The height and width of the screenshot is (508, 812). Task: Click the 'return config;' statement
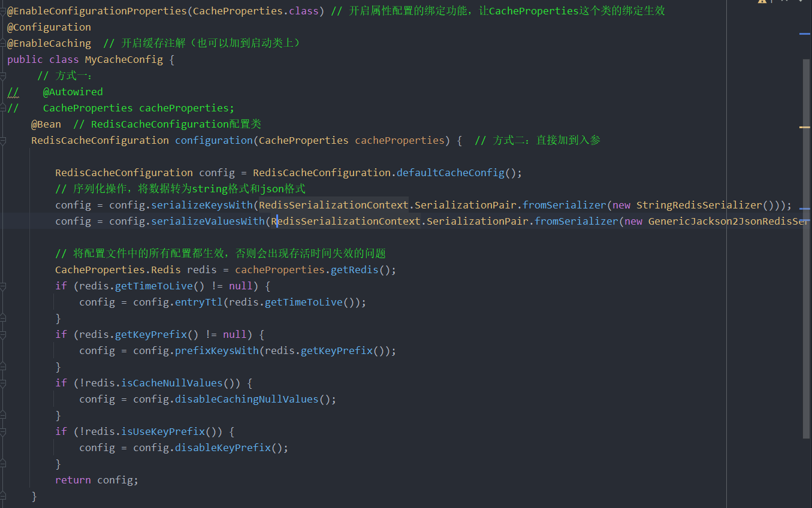97,480
